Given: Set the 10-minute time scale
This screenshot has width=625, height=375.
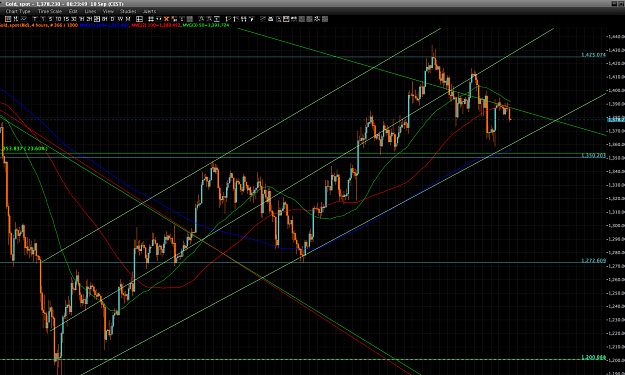Looking at the screenshot, I should (58, 19).
